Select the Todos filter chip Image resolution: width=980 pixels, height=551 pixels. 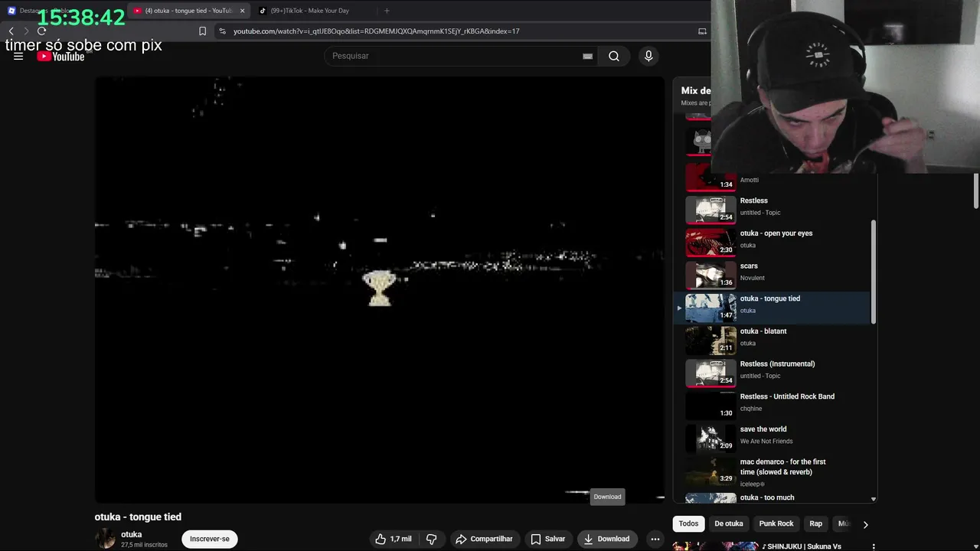[688, 523]
